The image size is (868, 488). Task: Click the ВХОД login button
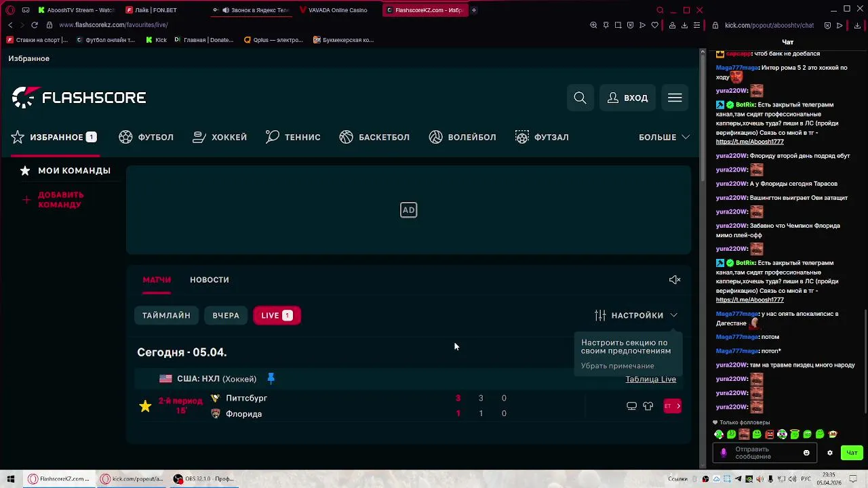click(627, 98)
